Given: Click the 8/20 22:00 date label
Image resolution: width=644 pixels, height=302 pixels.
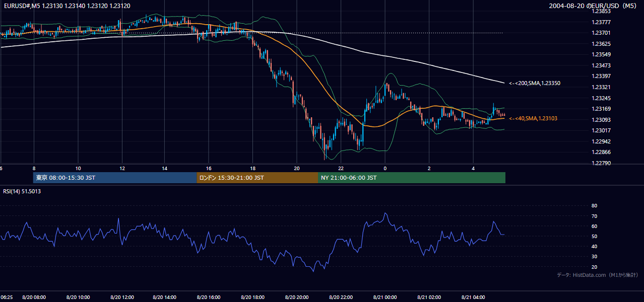Looking at the screenshot, I should pyautogui.click(x=341, y=297).
